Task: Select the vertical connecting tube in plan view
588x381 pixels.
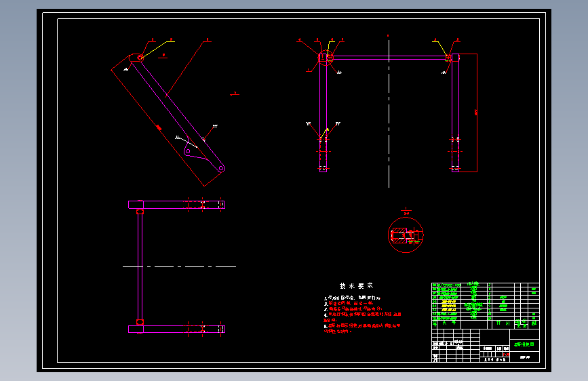Action: 140,266
